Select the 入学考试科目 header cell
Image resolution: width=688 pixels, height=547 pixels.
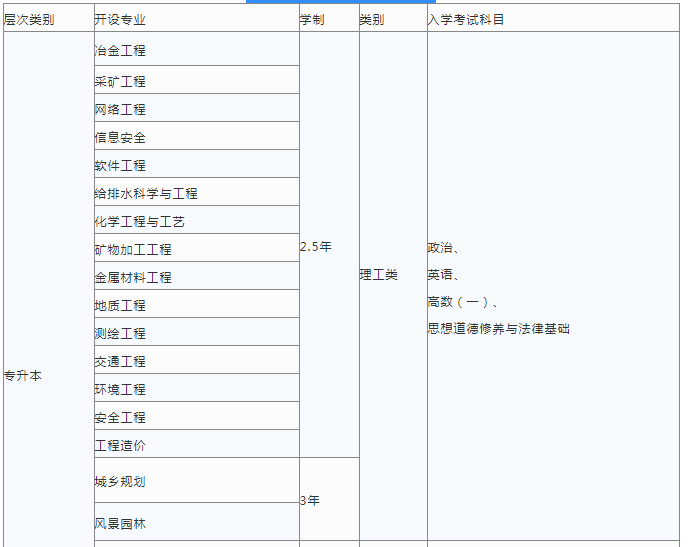pyautogui.click(x=465, y=19)
